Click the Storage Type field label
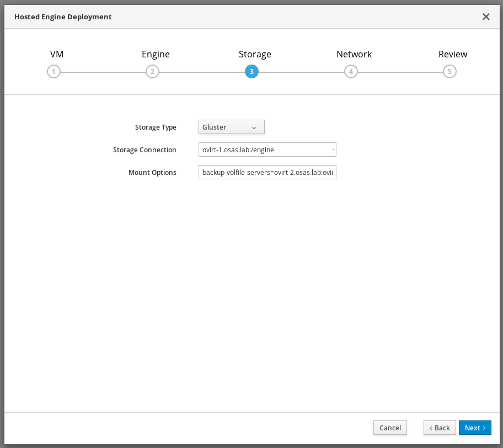This screenshot has height=448, width=503. [x=156, y=127]
